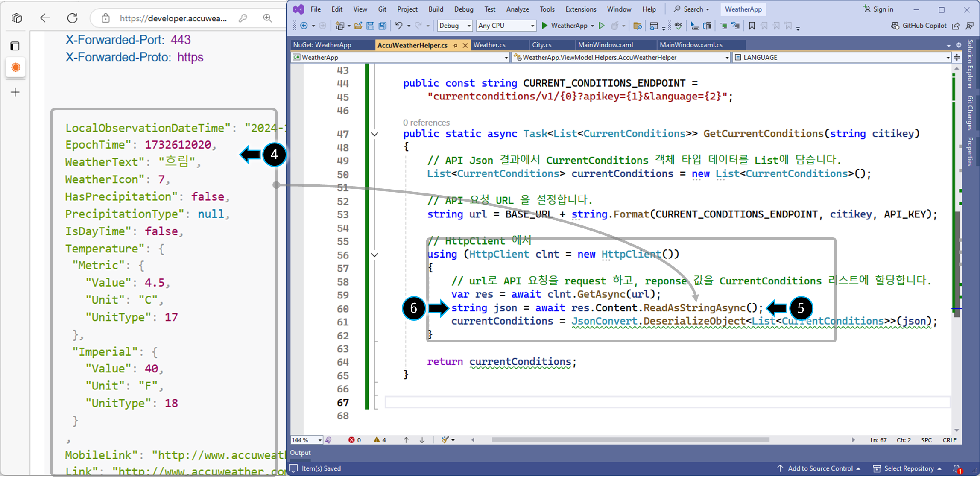980x477 pixels.
Task: Click the notifications bell in status bar
Action: (x=957, y=468)
